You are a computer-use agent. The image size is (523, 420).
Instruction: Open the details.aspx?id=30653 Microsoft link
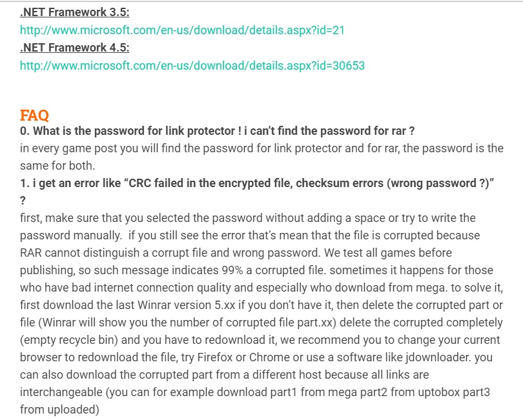point(192,66)
